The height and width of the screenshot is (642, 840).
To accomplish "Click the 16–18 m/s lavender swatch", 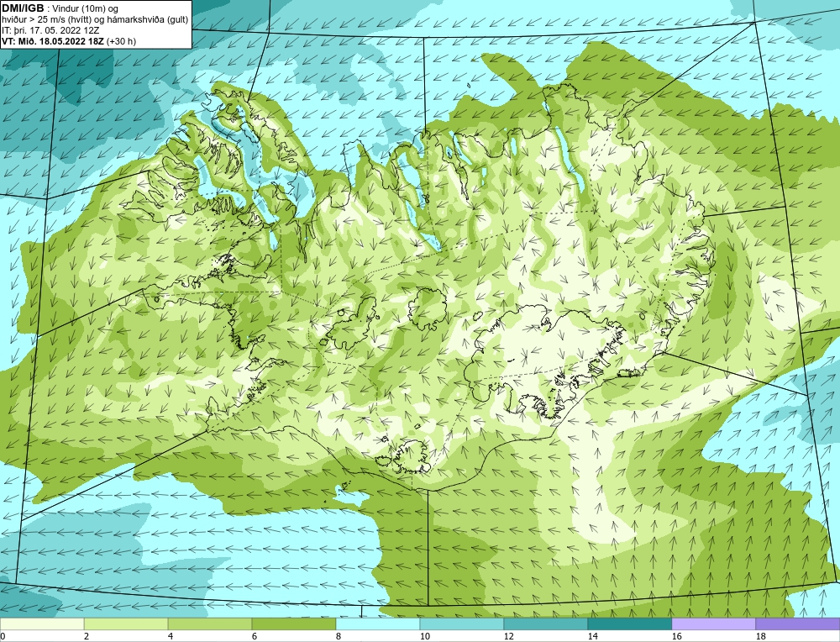I will pyautogui.click(x=713, y=624).
